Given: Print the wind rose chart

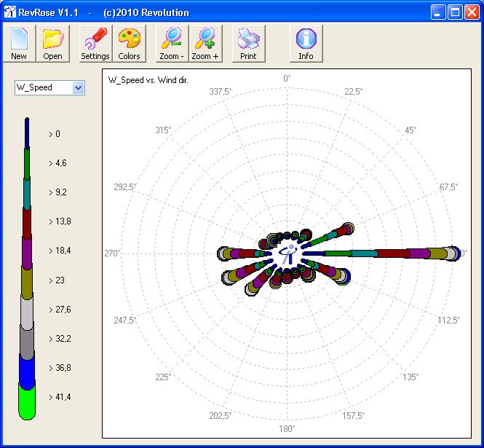Looking at the screenshot, I should [x=248, y=44].
